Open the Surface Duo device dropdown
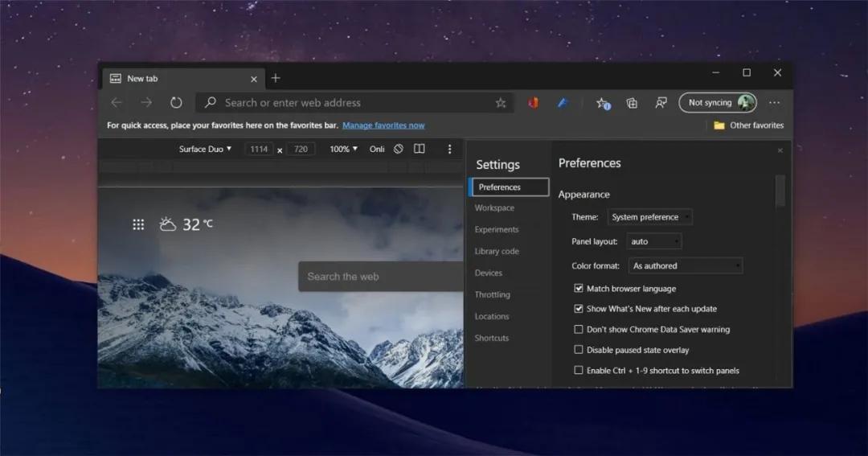The image size is (868, 456). (x=205, y=149)
